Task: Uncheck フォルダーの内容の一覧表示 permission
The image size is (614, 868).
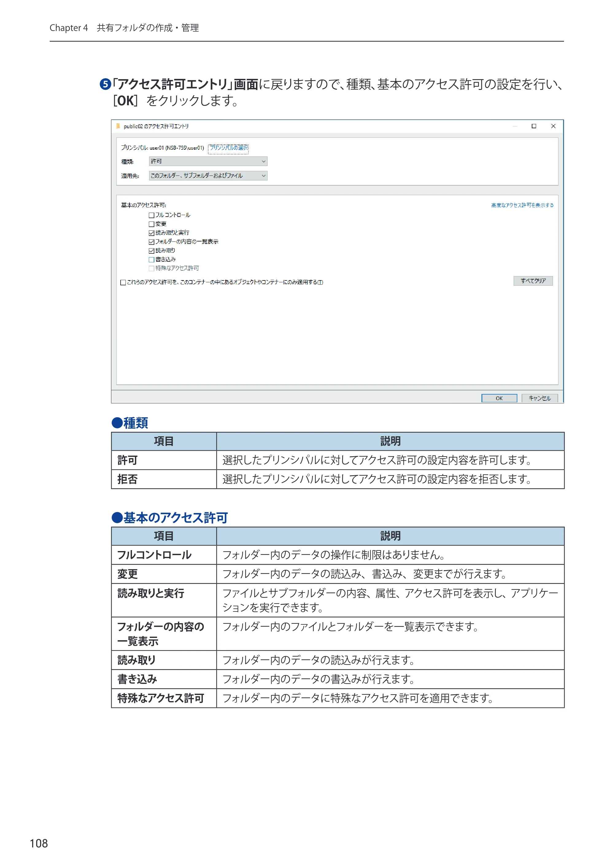Action: pos(151,242)
